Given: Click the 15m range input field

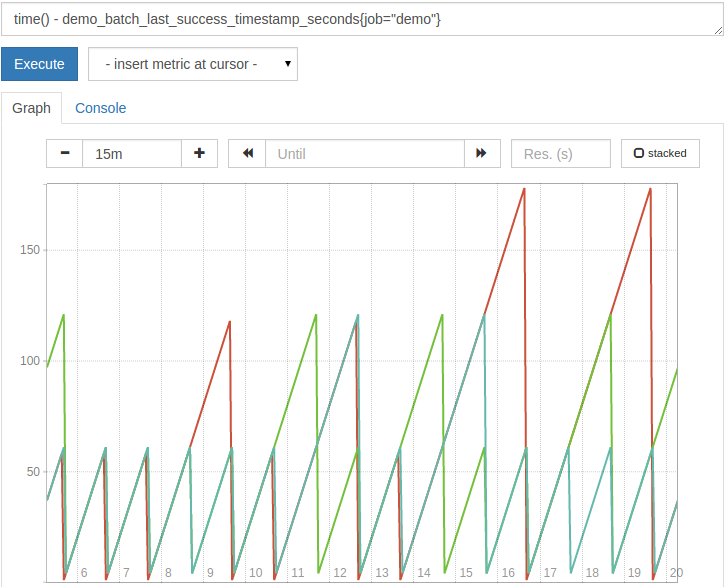Looking at the screenshot, I should [x=131, y=153].
